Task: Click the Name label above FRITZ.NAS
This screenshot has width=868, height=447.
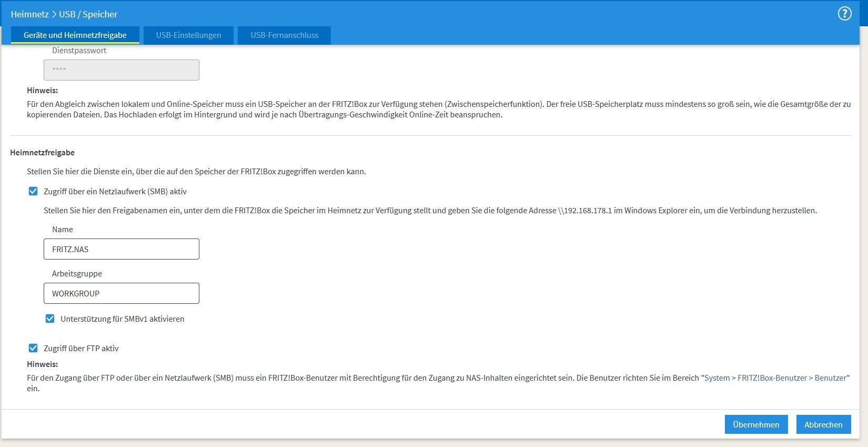Action: pos(63,230)
